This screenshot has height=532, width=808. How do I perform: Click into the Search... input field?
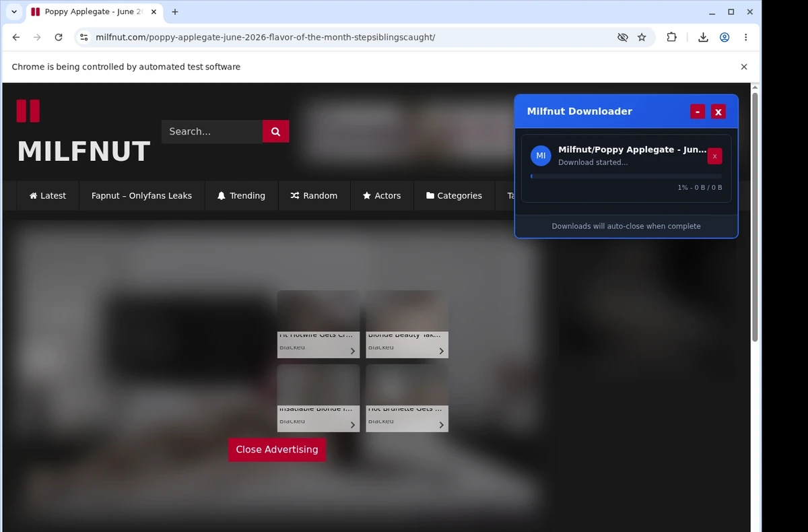coord(211,131)
